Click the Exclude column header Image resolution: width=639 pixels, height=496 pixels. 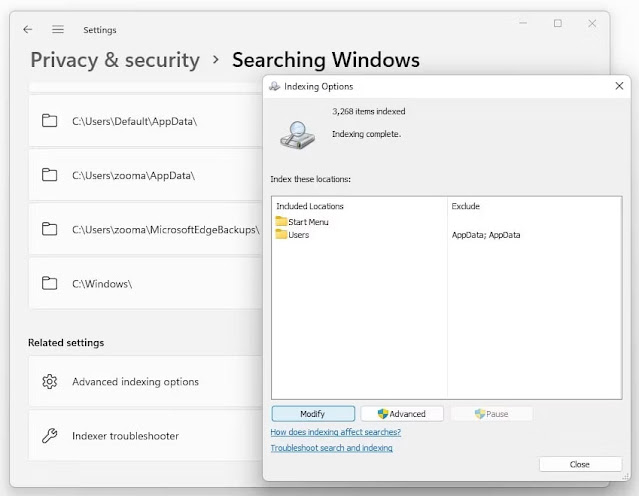point(465,206)
